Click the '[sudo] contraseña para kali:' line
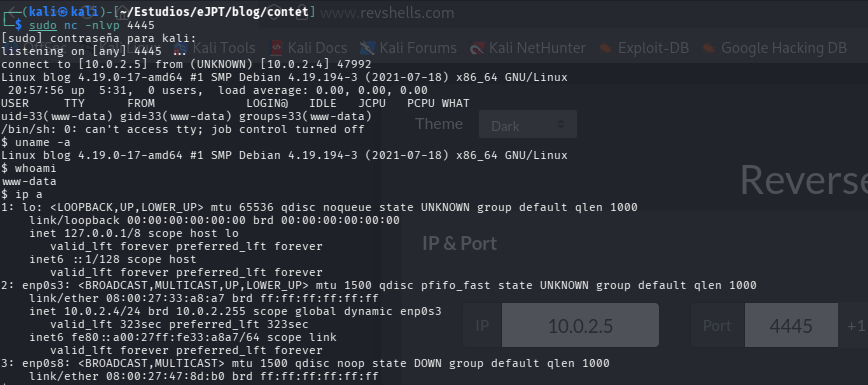The width and height of the screenshot is (868, 385). tap(99, 38)
